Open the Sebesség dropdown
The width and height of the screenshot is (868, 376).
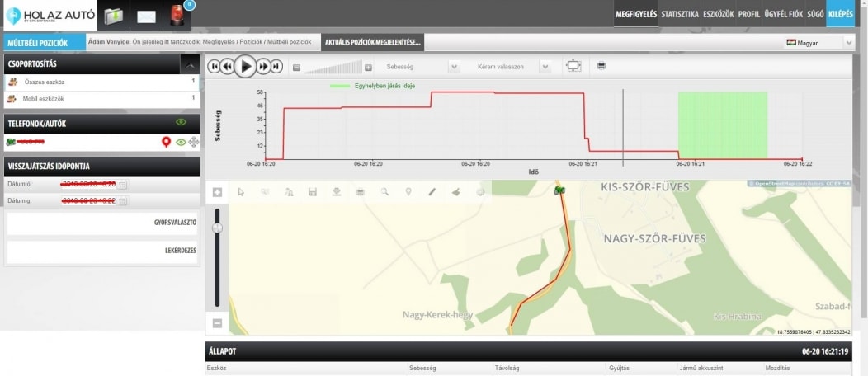coord(454,66)
